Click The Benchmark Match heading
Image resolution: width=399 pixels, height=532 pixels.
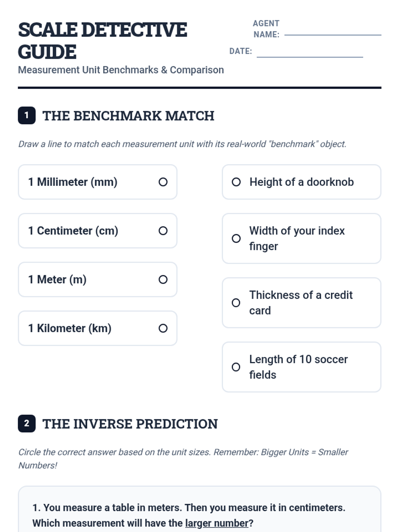[128, 116]
